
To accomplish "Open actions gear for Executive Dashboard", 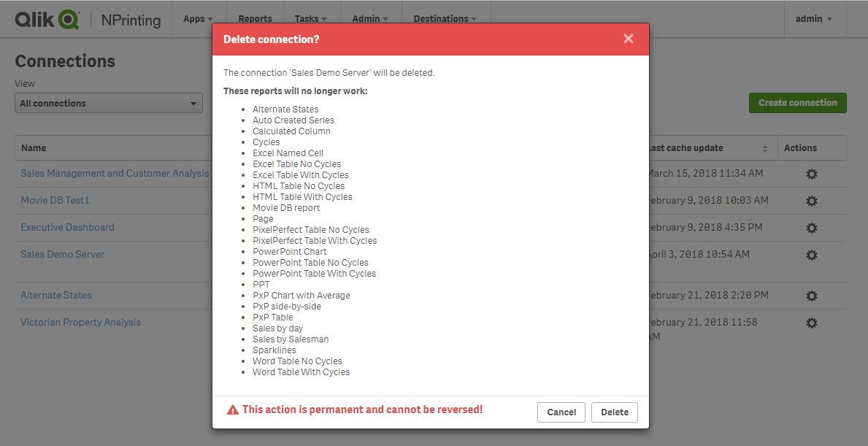I will coord(812,228).
